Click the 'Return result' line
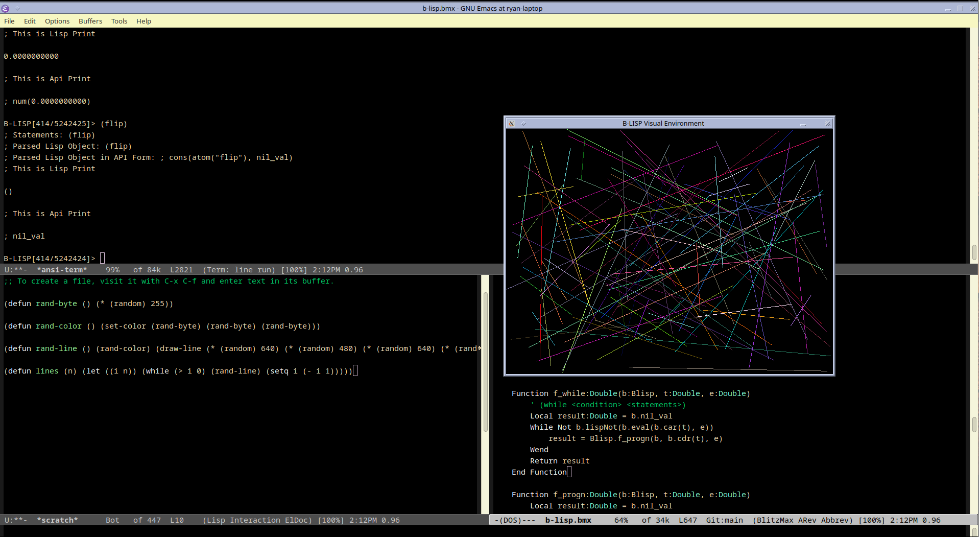The width and height of the screenshot is (980, 537). tap(560, 461)
